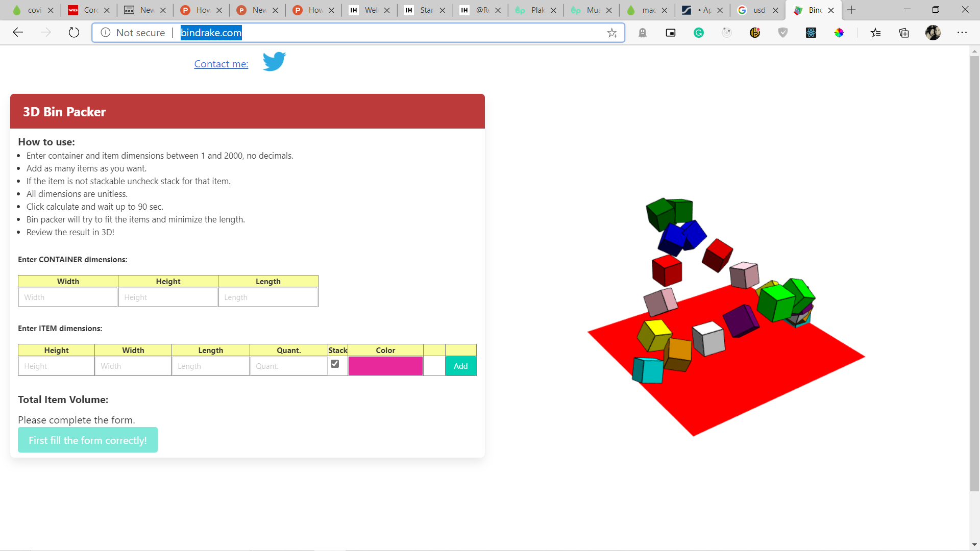Click the Add item button

(460, 366)
